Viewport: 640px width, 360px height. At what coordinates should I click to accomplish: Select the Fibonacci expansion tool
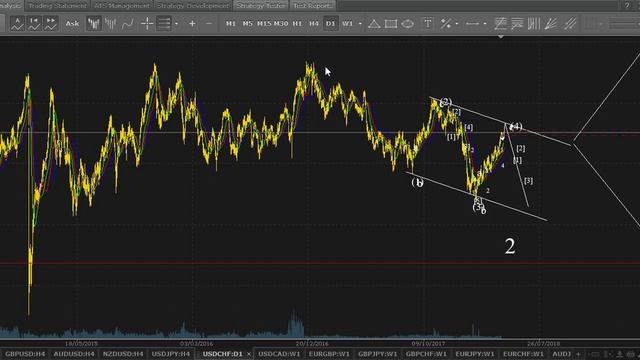517,24
